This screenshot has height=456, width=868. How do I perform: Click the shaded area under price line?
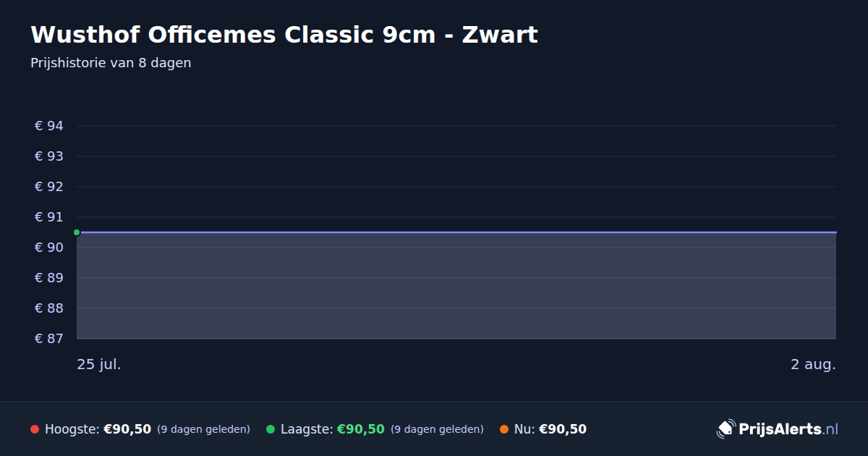click(x=456, y=286)
